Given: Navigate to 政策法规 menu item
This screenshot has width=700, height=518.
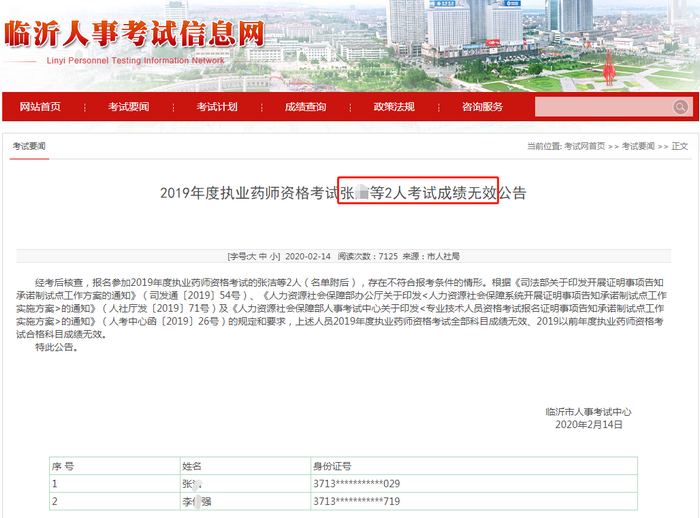Looking at the screenshot, I should (394, 107).
